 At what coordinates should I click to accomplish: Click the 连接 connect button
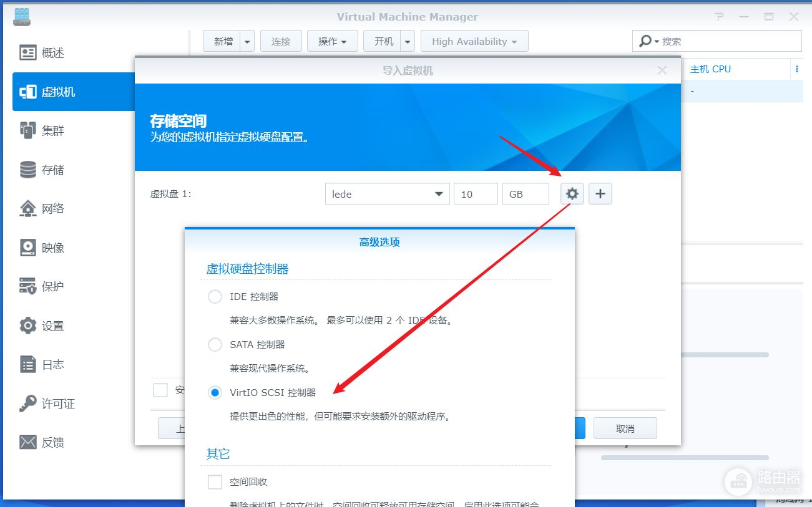[281, 42]
